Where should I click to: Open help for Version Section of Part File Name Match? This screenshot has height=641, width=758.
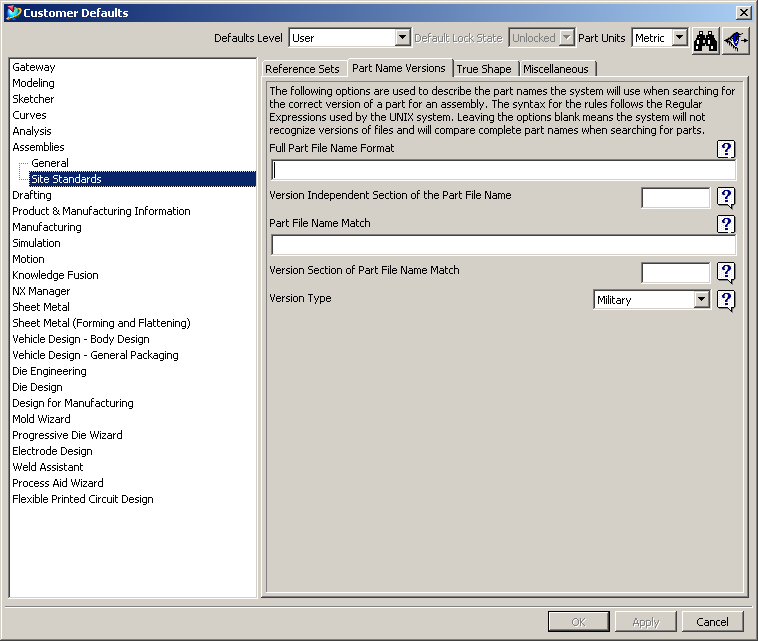point(726,273)
